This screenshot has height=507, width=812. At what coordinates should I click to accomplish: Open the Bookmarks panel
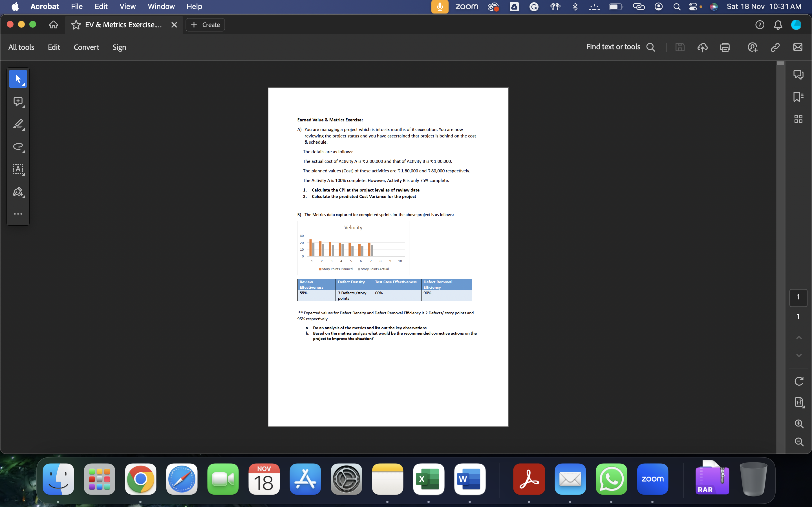(x=799, y=97)
